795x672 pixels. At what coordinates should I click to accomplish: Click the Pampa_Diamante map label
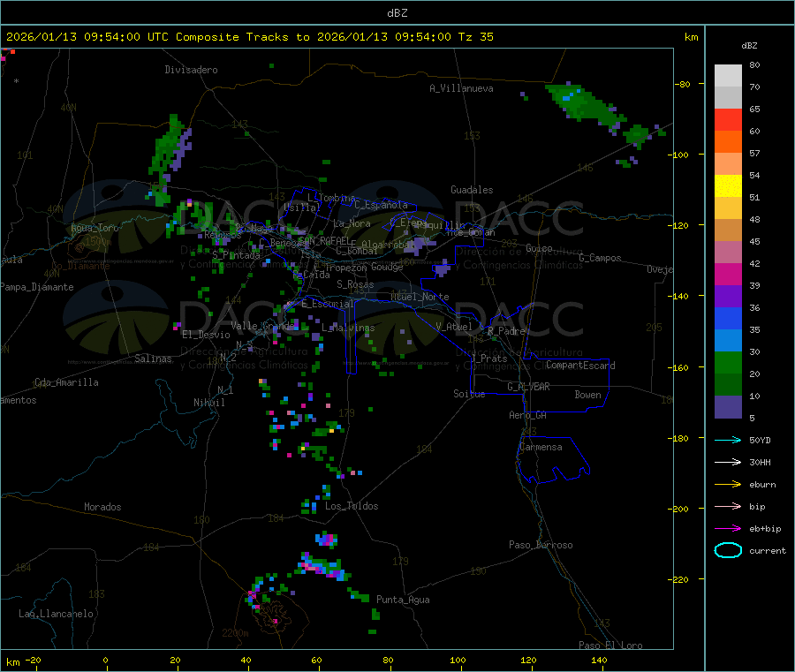point(37,287)
